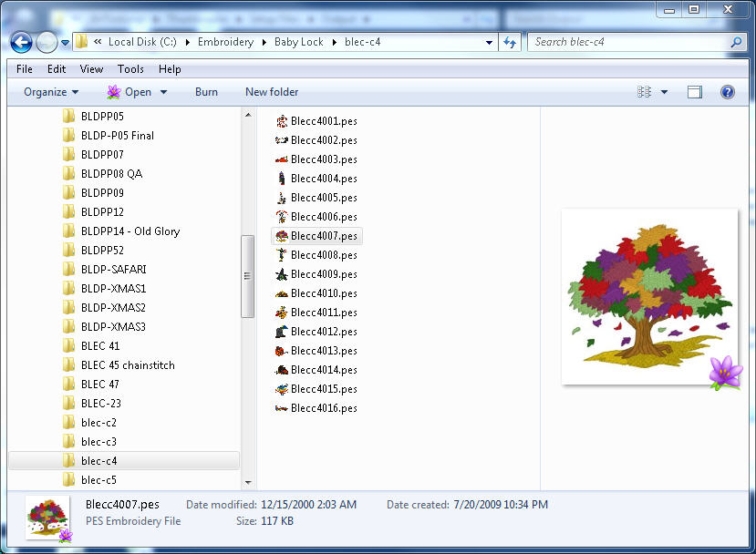Click the Burn toolbar button
Screen dimensions: 756x554
(x=206, y=92)
